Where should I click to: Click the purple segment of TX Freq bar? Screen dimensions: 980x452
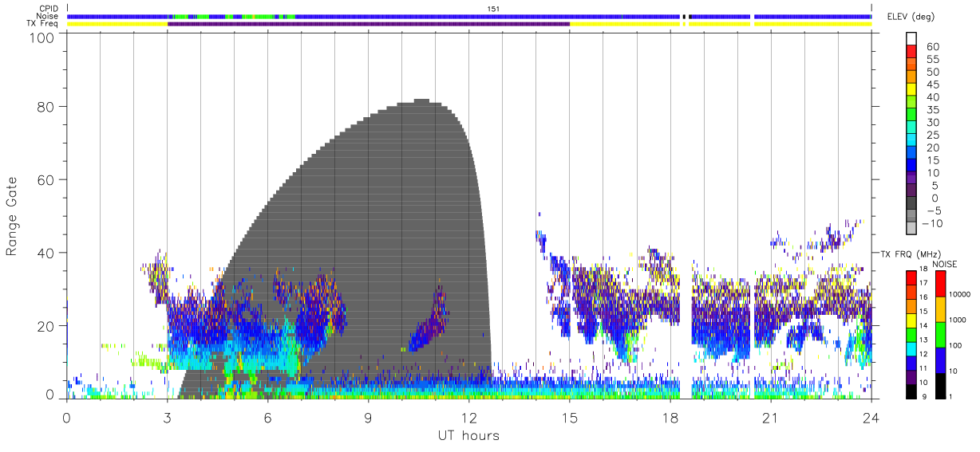(x=369, y=24)
